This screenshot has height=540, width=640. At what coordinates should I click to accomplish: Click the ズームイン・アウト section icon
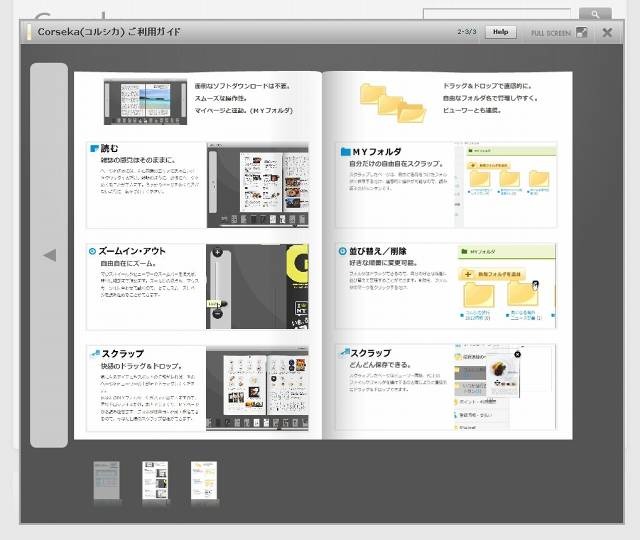coord(92,251)
